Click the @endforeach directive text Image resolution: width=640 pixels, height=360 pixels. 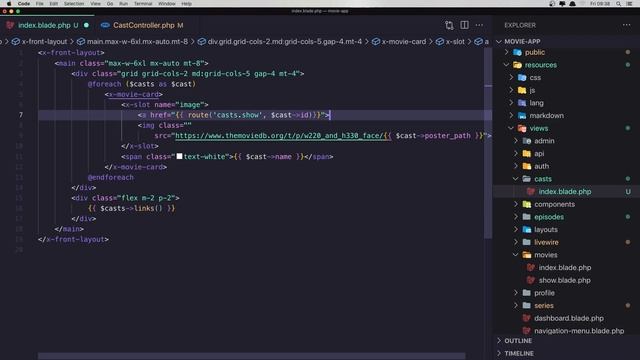click(x=111, y=177)
